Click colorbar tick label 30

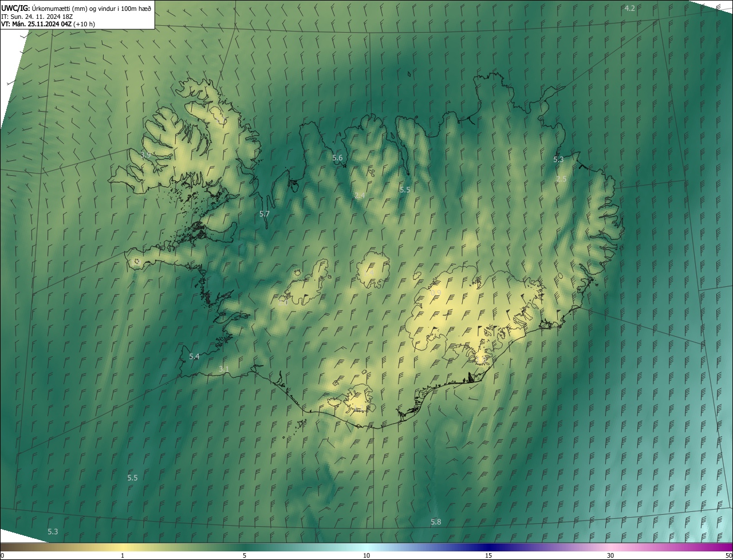610,555
